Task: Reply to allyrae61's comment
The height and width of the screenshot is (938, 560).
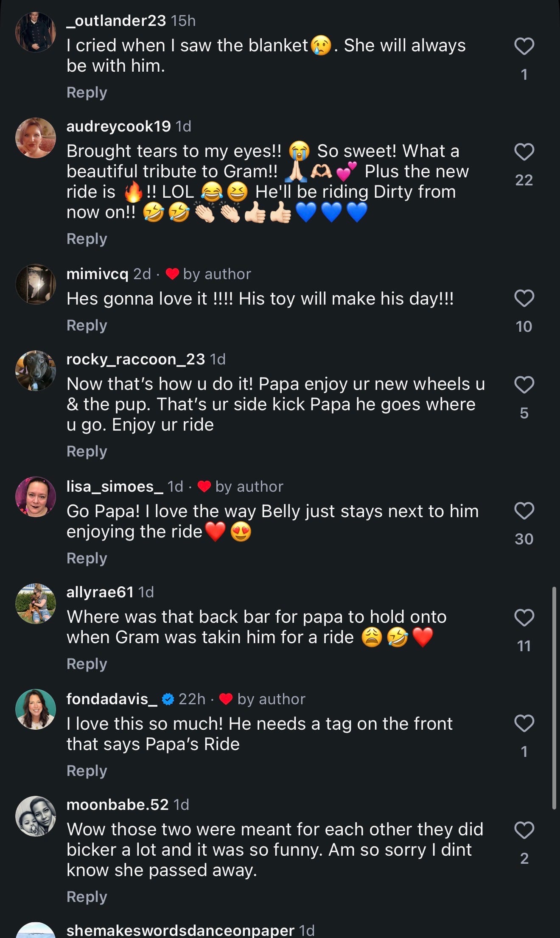Action: point(87,664)
